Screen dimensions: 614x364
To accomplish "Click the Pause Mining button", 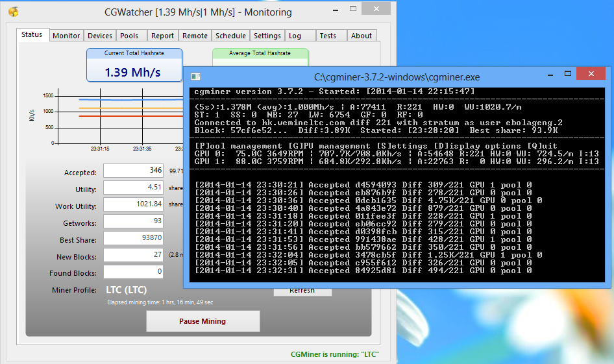I will tap(203, 321).
